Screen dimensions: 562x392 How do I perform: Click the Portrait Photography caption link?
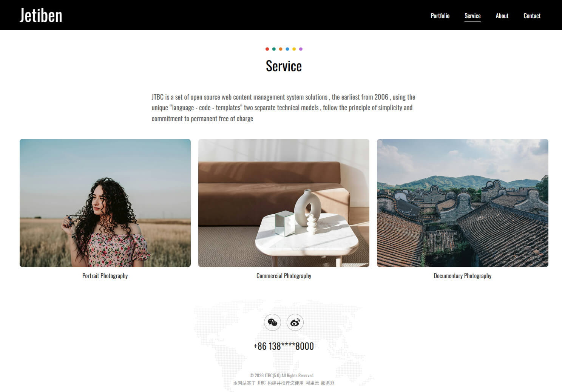coord(105,276)
